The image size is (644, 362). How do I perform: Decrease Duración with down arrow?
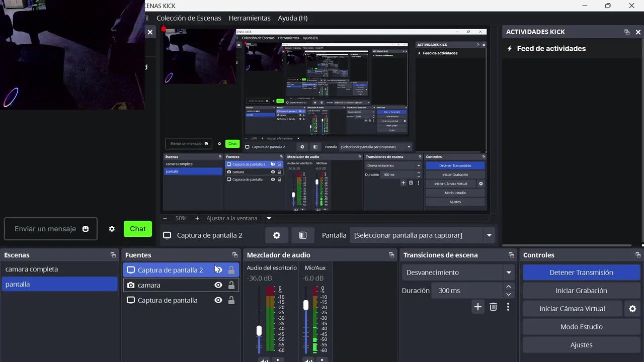click(509, 294)
